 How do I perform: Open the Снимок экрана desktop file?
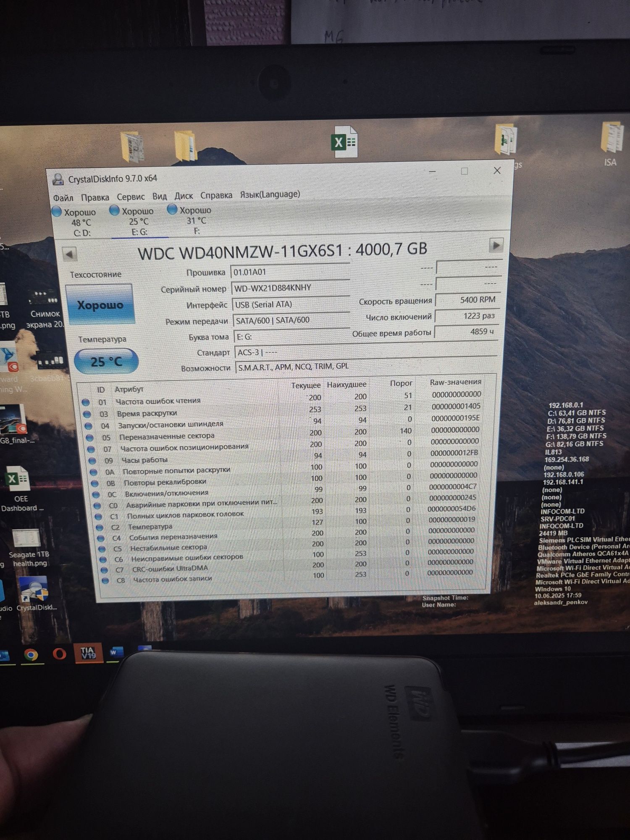(x=45, y=308)
